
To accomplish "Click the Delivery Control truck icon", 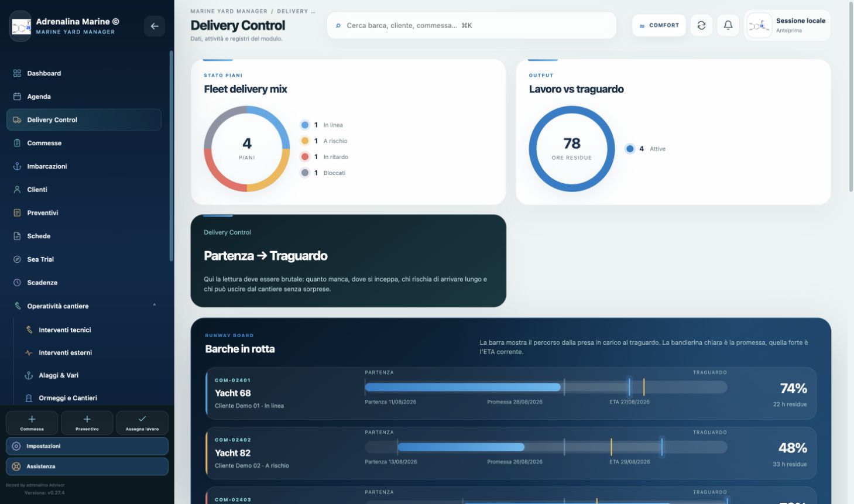I will [x=17, y=120].
